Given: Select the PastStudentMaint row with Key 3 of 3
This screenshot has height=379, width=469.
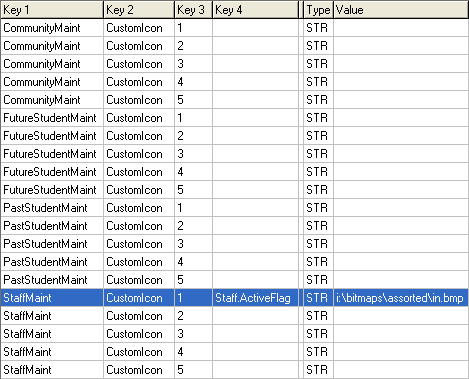Looking at the screenshot, I should tap(234, 244).
